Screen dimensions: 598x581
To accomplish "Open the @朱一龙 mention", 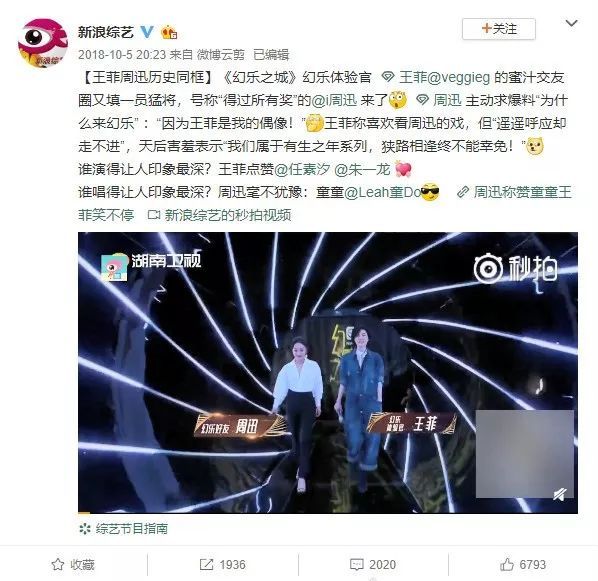I will pyautogui.click(x=362, y=169).
